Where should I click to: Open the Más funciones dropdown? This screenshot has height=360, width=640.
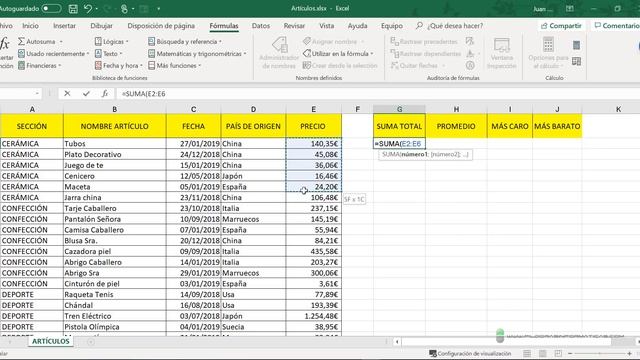point(174,65)
